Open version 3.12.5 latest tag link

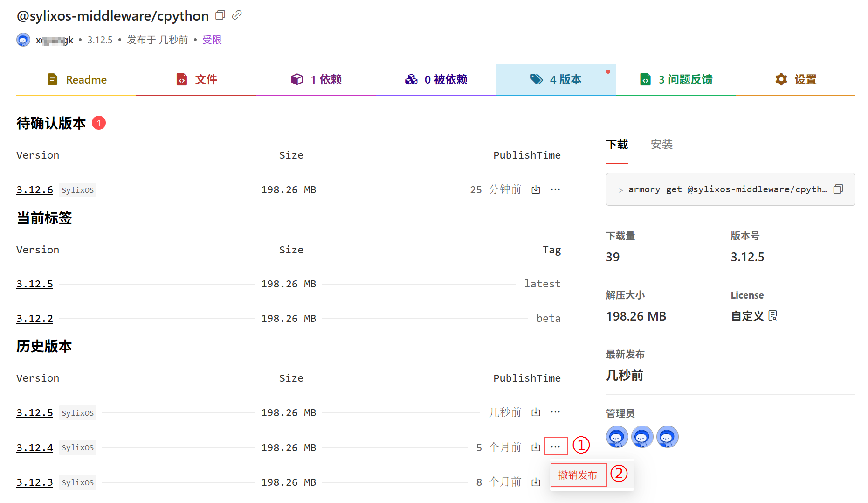35,284
